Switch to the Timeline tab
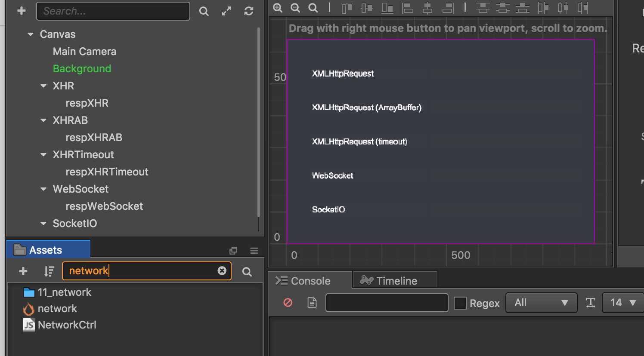644x356 pixels. pyautogui.click(x=394, y=280)
